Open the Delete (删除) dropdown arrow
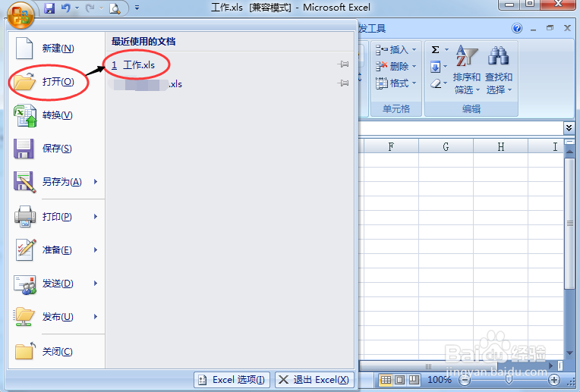This screenshot has height=392, width=580. click(414, 67)
